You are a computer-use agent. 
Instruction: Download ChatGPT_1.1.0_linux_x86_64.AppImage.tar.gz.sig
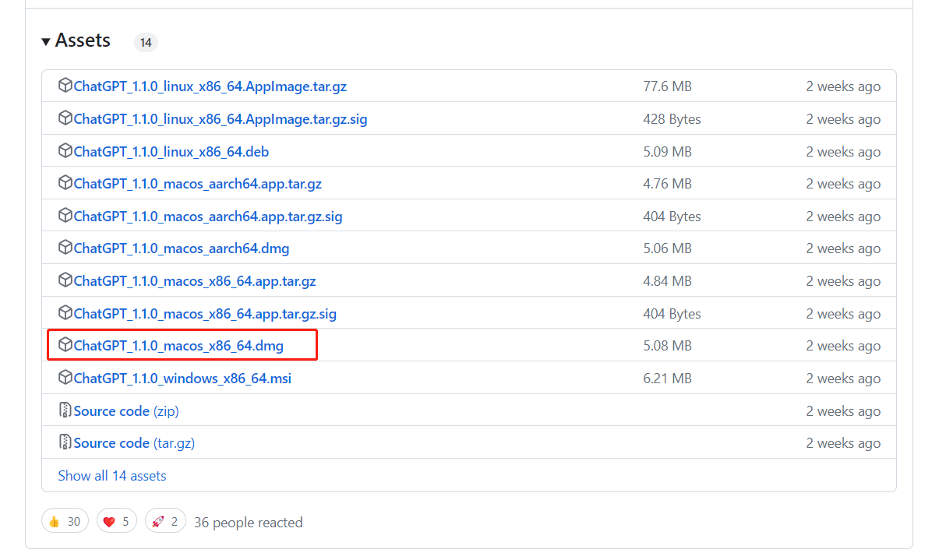(221, 119)
